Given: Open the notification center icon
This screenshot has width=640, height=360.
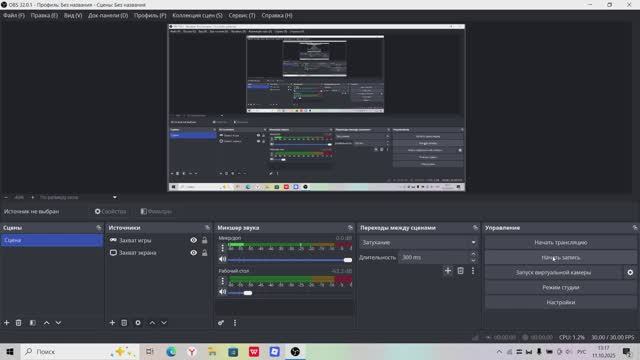Looking at the screenshot, I should tap(627, 351).
